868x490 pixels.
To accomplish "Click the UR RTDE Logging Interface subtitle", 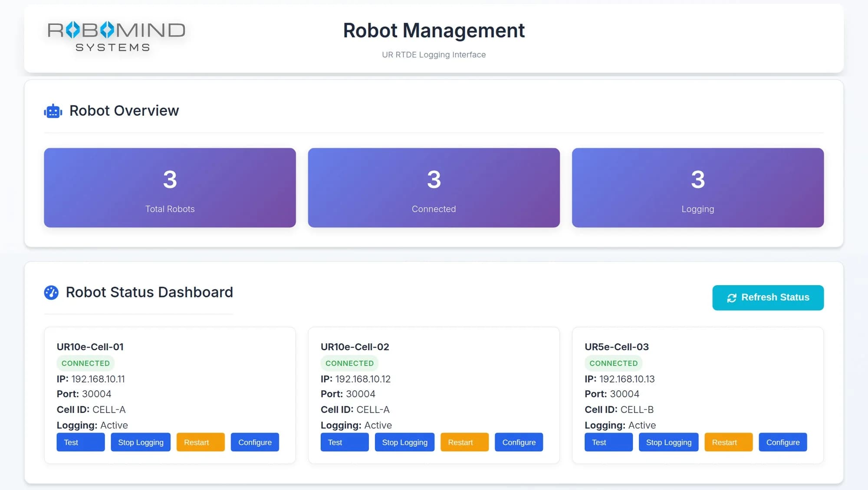I will 434,55.
